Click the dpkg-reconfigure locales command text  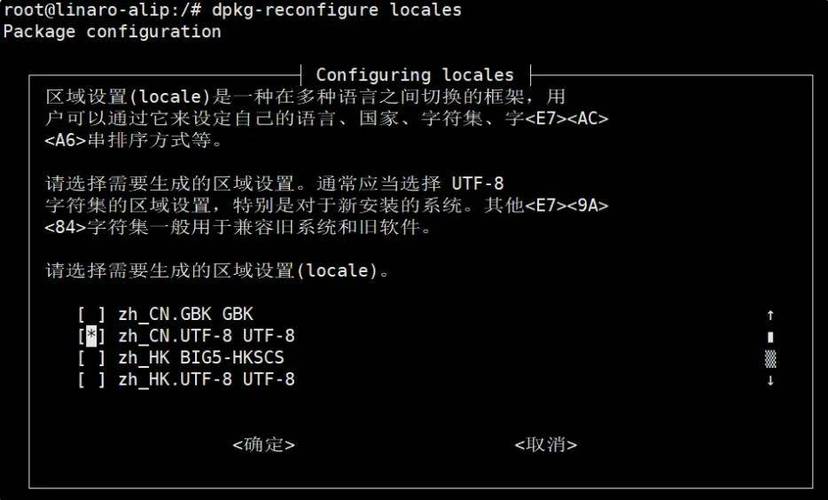[x=336, y=10]
